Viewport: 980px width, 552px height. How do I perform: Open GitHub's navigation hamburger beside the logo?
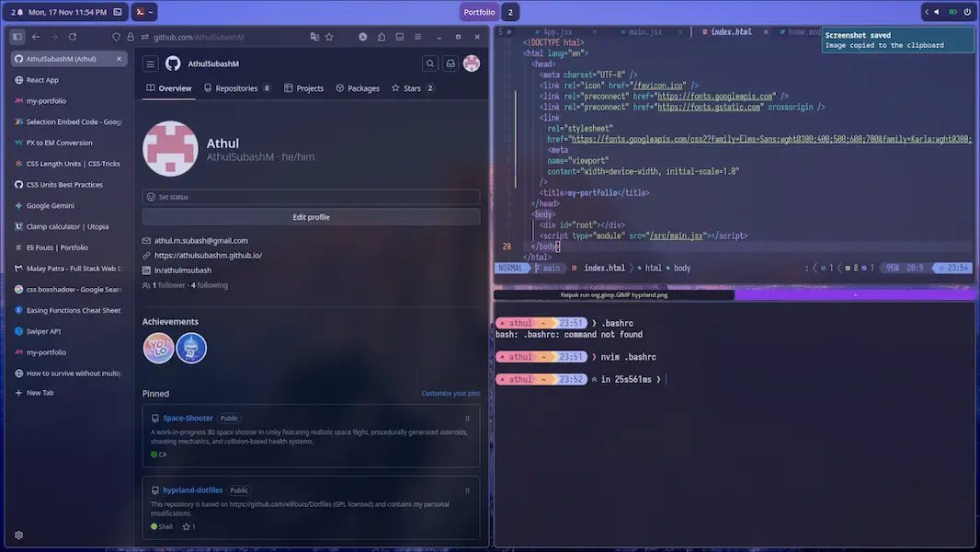pos(151,64)
